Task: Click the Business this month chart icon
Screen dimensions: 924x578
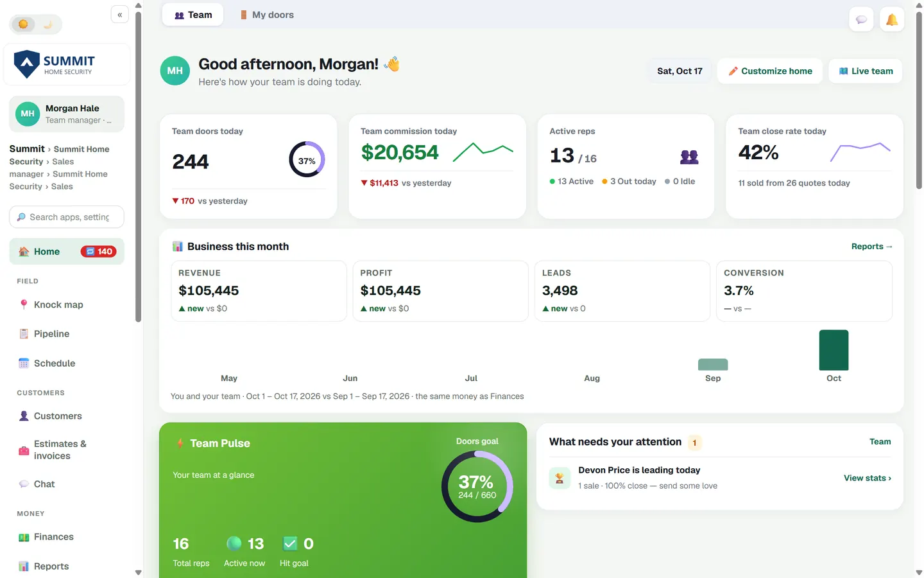Action: (x=178, y=247)
